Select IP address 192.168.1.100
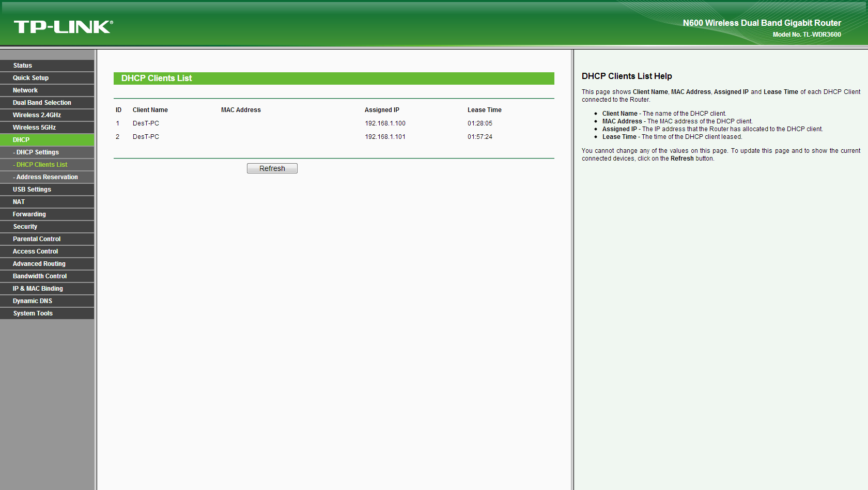868x490 pixels. pos(385,123)
